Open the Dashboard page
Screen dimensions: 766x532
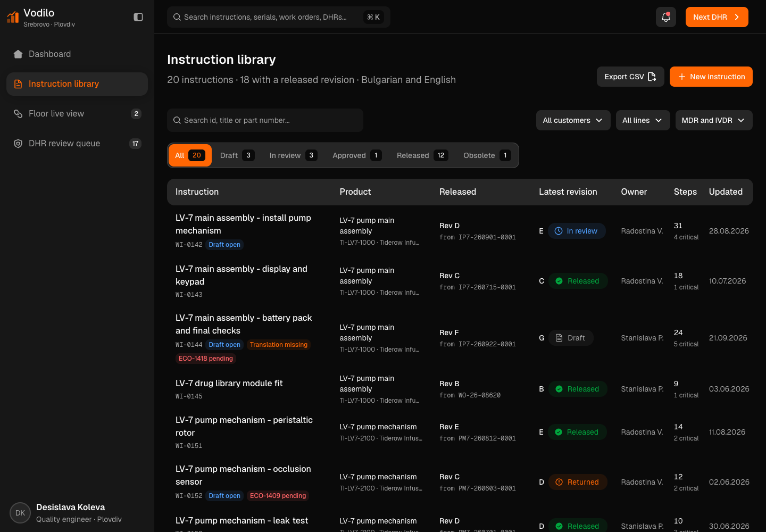tap(77, 54)
